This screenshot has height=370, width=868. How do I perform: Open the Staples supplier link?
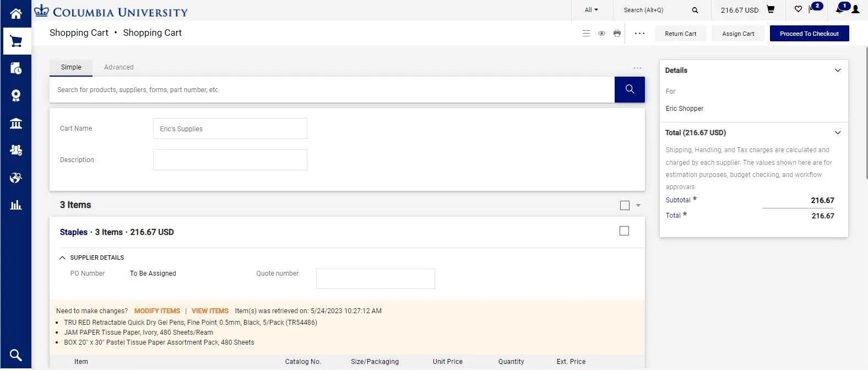pos(74,232)
